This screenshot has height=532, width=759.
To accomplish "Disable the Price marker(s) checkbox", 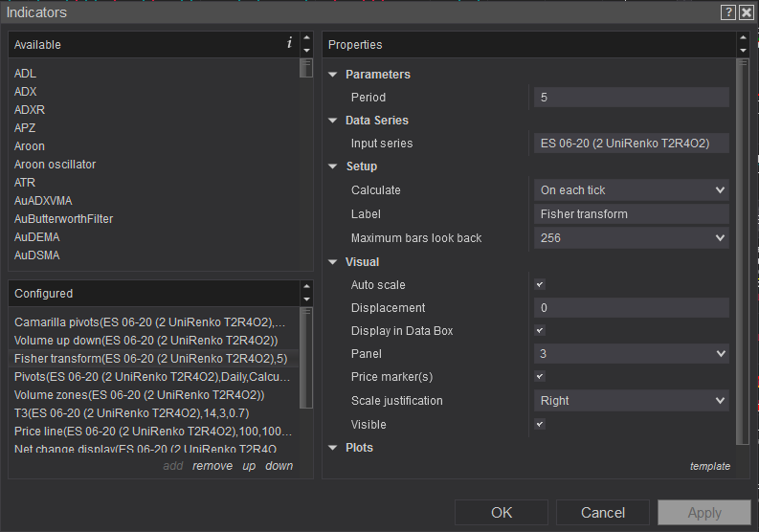I will coord(540,377).
